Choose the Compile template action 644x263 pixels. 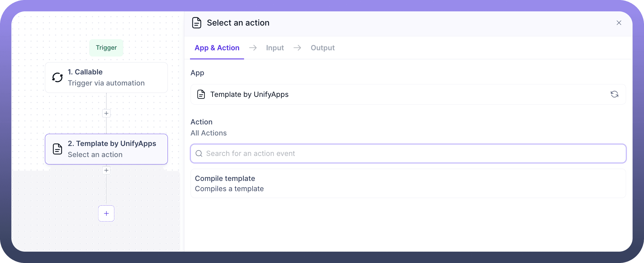coord(408,183)
